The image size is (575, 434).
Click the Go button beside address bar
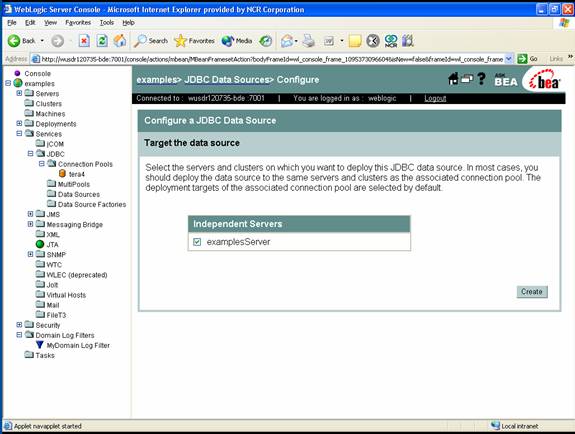pos(528,59)
